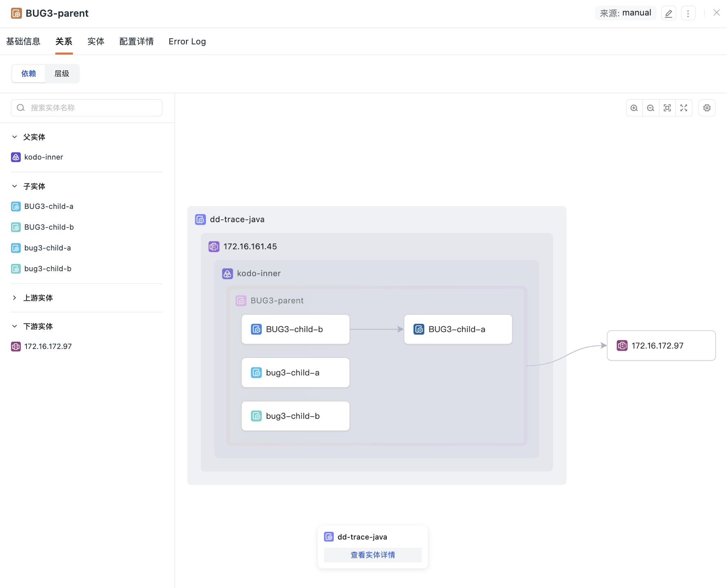Click BUG3-child-b node icon in graph
Viewport: 727px width, 588px height.
tap(256, 329)
